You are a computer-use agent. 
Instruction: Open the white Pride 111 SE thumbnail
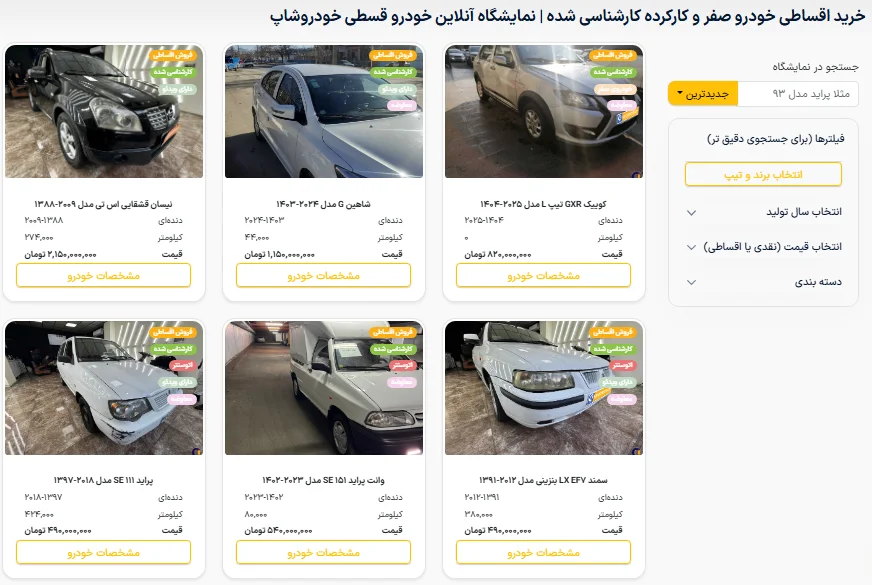103,388
